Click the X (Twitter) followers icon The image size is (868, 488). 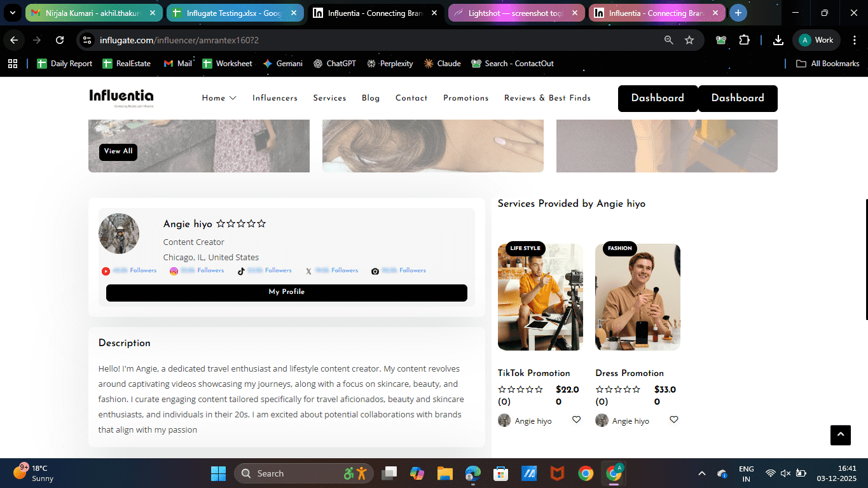(x=308, y=271)
